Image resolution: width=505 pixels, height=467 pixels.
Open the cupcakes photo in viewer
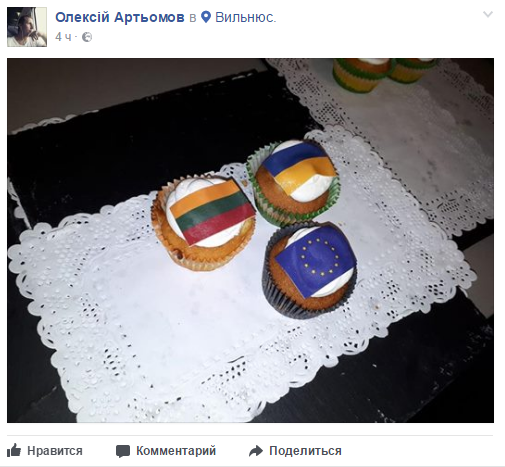(250, 240)
